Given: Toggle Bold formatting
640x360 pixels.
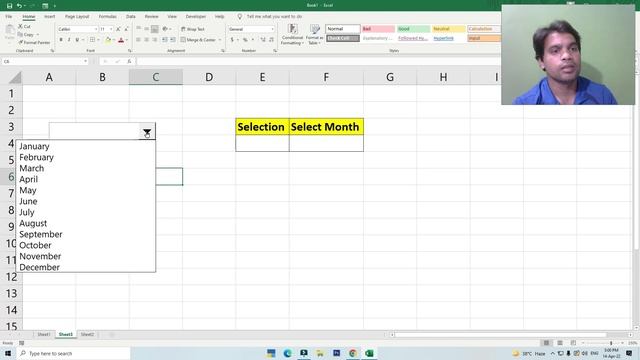Looking at the screenshot, I should point(61,40).
